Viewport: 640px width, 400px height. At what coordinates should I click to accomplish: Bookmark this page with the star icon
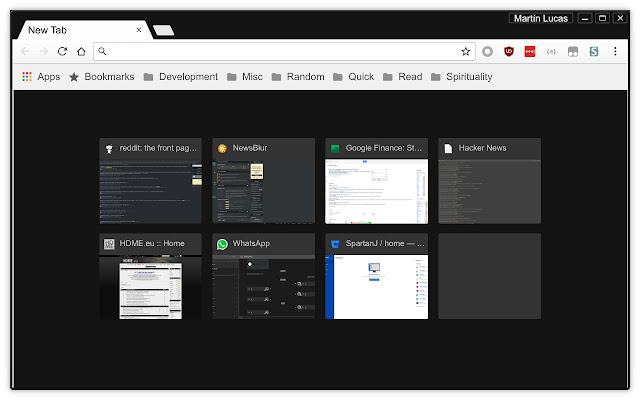click(x=465, y=51)
